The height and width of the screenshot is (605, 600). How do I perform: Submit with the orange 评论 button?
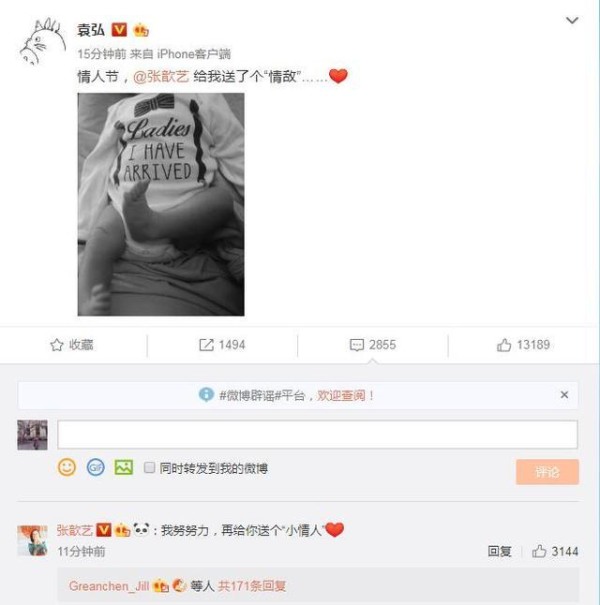(547, 471)
